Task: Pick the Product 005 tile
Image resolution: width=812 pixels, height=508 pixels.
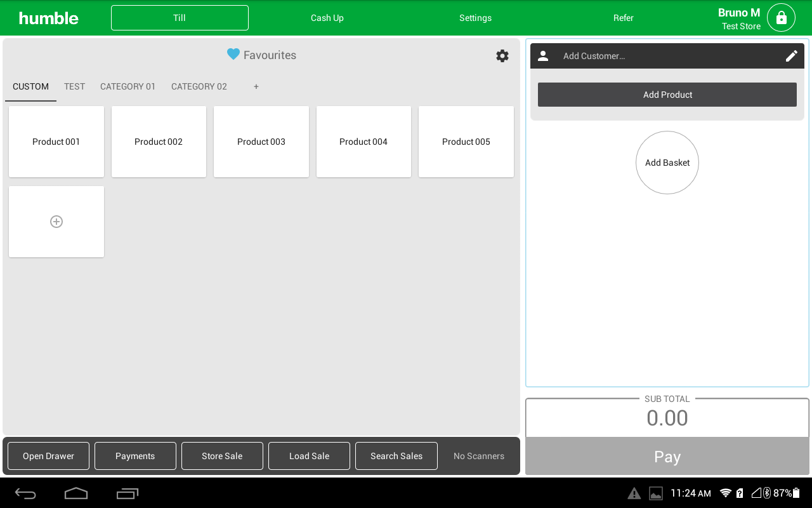Action: pos(466,142)
